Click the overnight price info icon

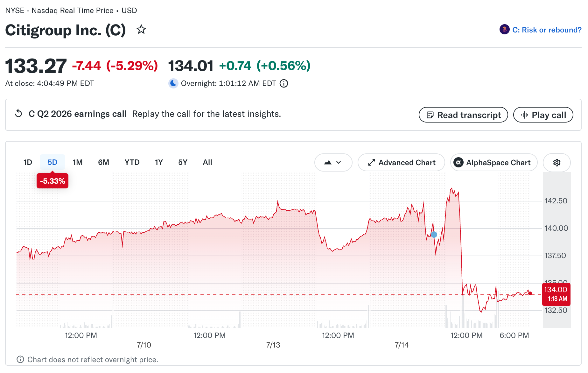[x=284, y=83]
